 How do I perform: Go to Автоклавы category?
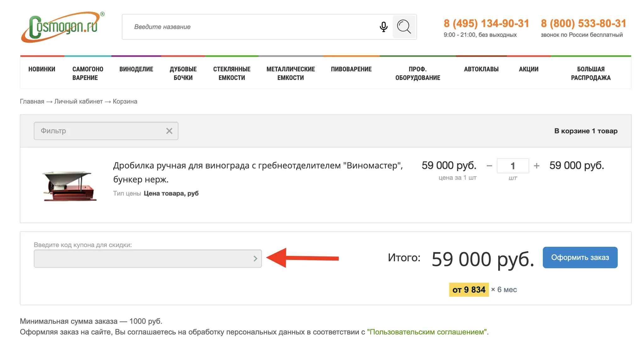point(481,69)
